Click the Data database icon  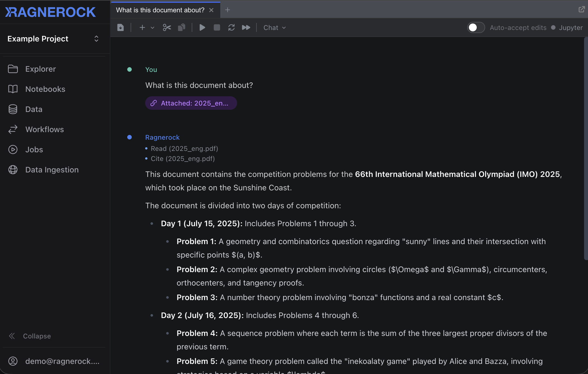tap(13, 109)
